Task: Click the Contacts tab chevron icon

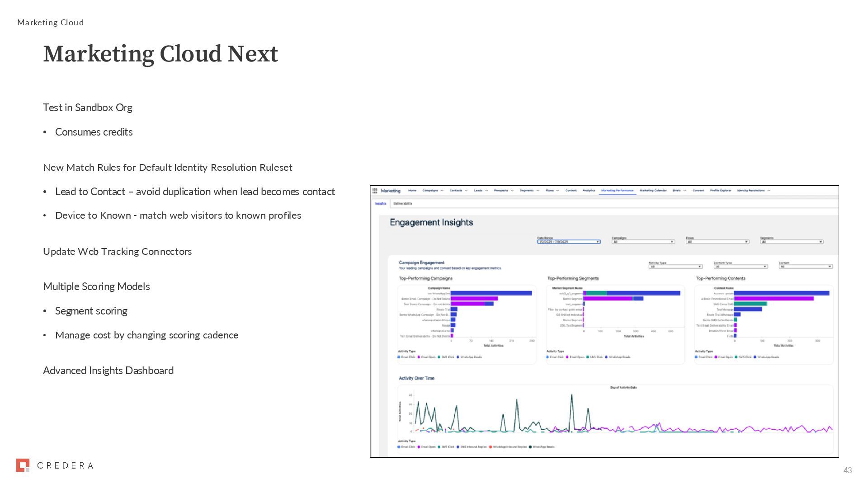Action: click(x=466, y=191)
